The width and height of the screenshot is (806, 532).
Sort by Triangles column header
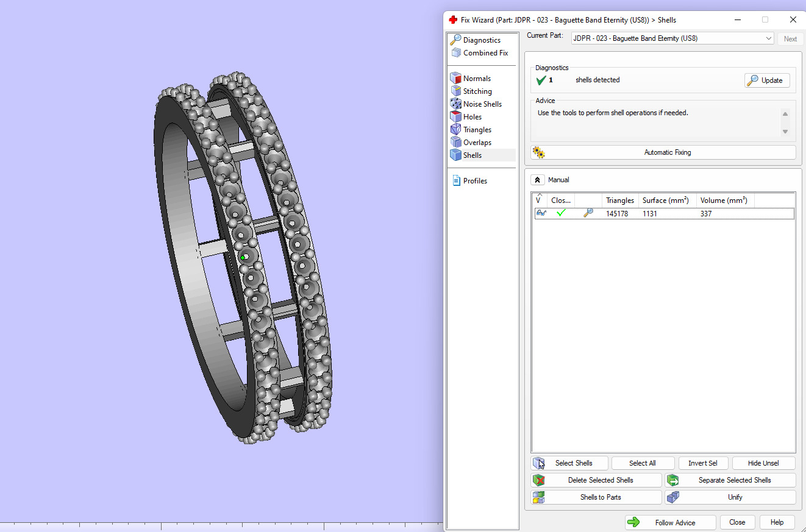point(620,200)
